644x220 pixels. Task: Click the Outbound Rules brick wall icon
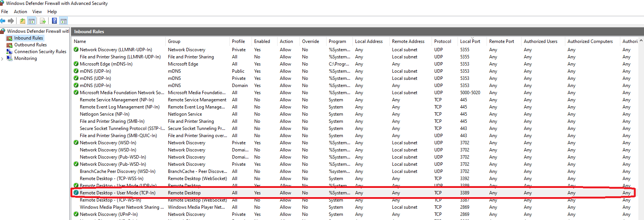[x=9, y=45]
